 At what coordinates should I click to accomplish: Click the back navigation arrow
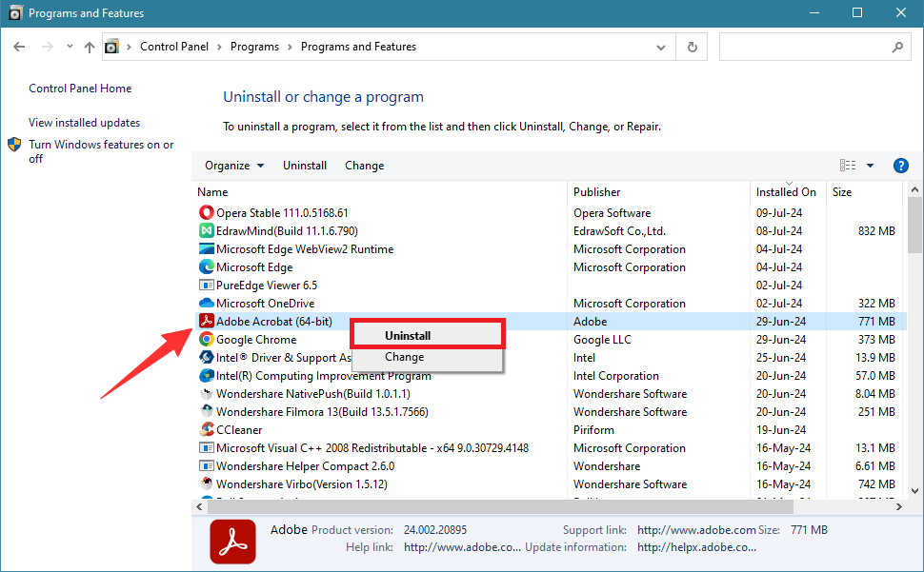(x=19, y=46)
